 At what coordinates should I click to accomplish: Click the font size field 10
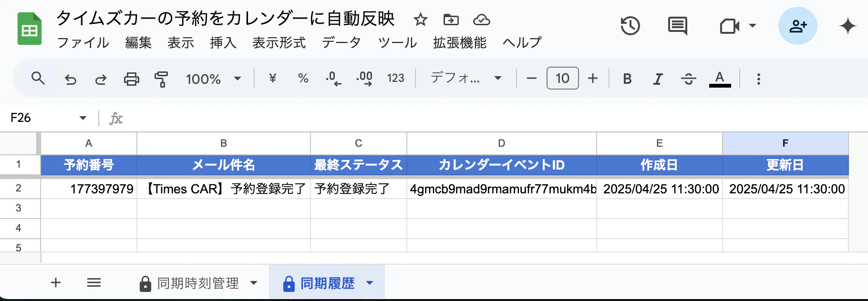(562, 78)
